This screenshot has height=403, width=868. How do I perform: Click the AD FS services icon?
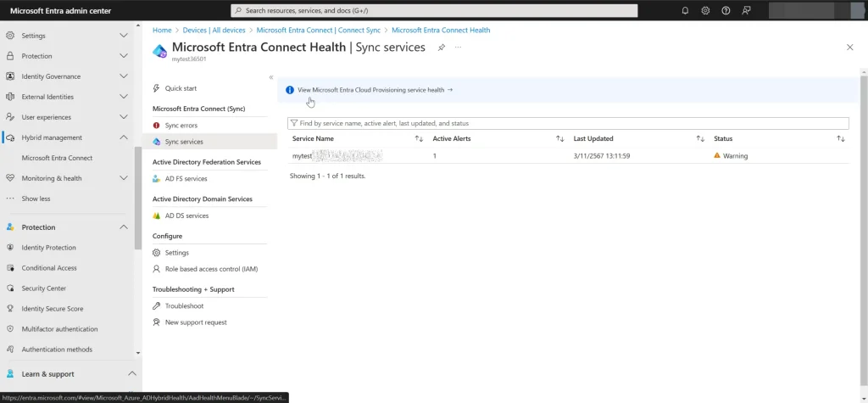click(x=156, y=179)
